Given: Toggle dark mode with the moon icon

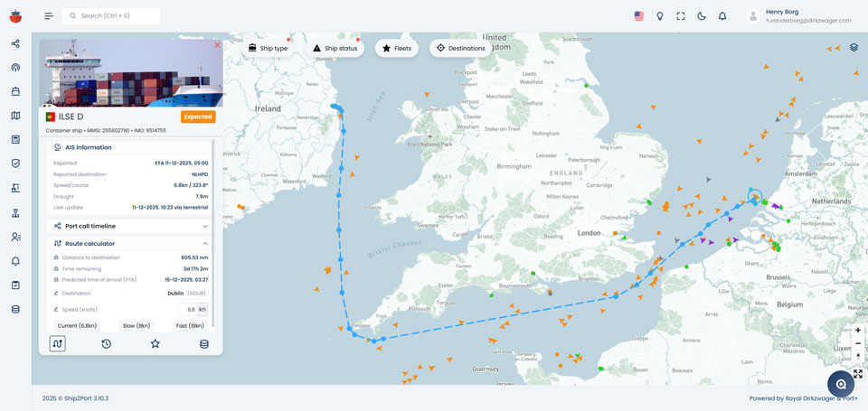Looking at the screenshot, I should point(702,16).
